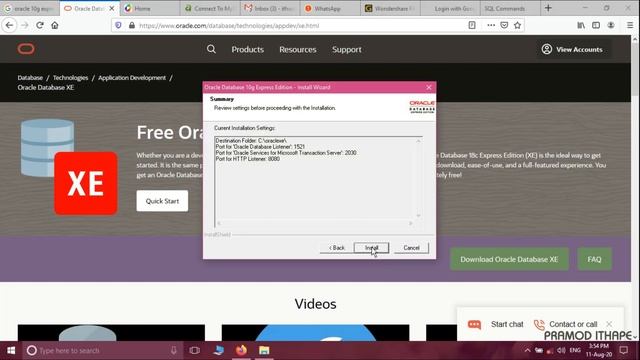Close the Install Wizard dialog
This screenshot has width=640, height=360.
point(429,87)
